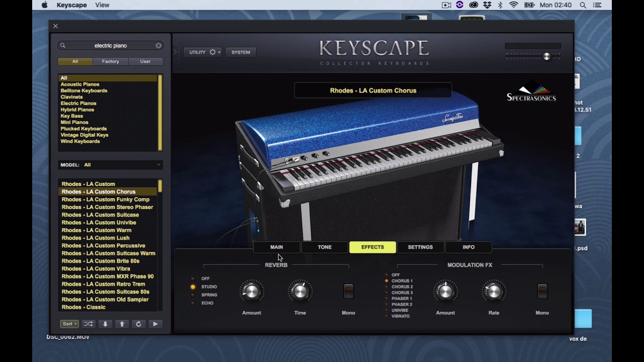Collapse browser with the left-edge arrow
This screenshot has width=644, height=362.
176,52
